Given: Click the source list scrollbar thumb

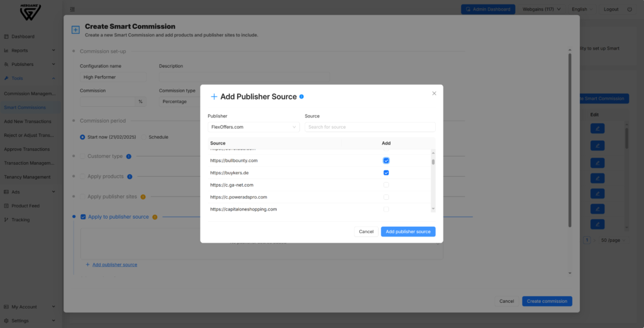Looking at the screenshot, I should [433, 161].
